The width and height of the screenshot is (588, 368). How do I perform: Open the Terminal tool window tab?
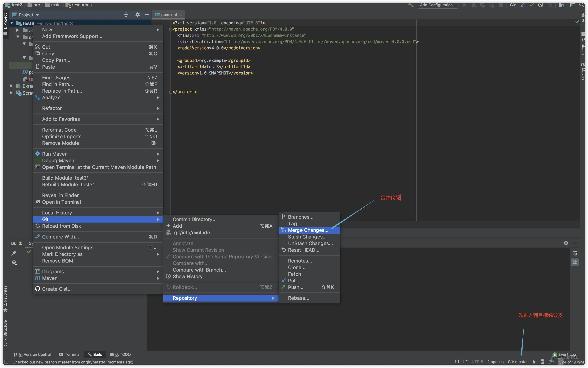click(70, 354)
